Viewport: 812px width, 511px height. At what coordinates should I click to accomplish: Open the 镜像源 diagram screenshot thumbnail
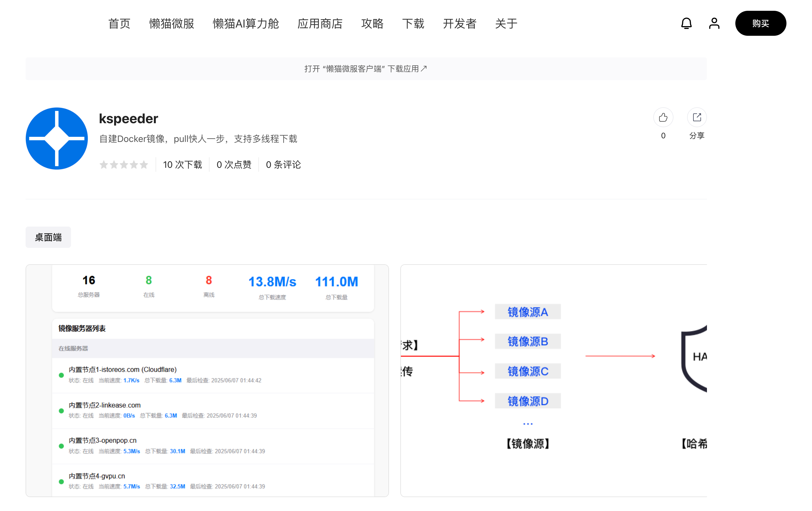point(553,380)
